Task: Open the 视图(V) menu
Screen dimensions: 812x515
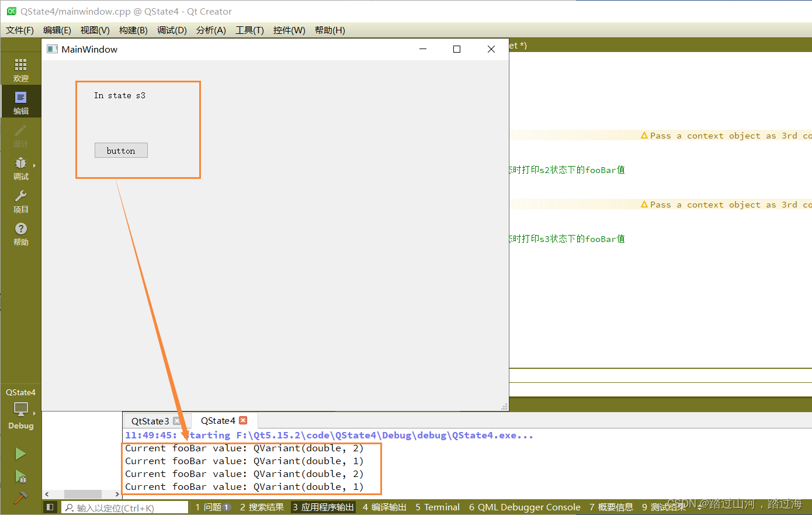Action: (95, 30)
